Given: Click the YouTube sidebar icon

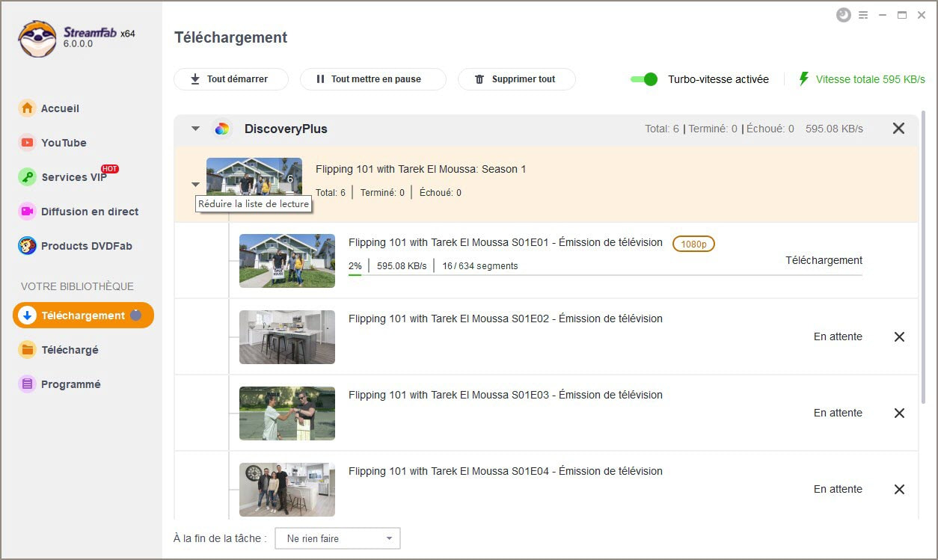Looking at the screenshot, I should point(27,143).
